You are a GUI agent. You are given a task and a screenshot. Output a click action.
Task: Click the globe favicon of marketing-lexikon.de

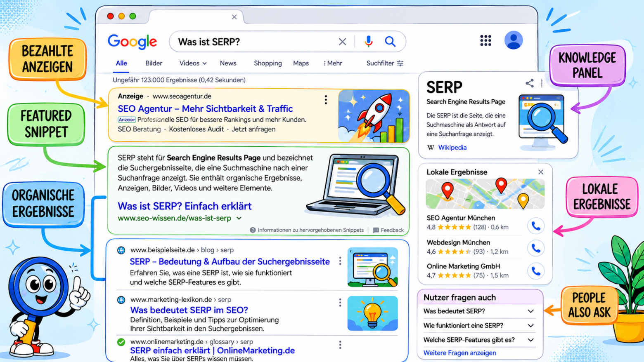[121, 300]
